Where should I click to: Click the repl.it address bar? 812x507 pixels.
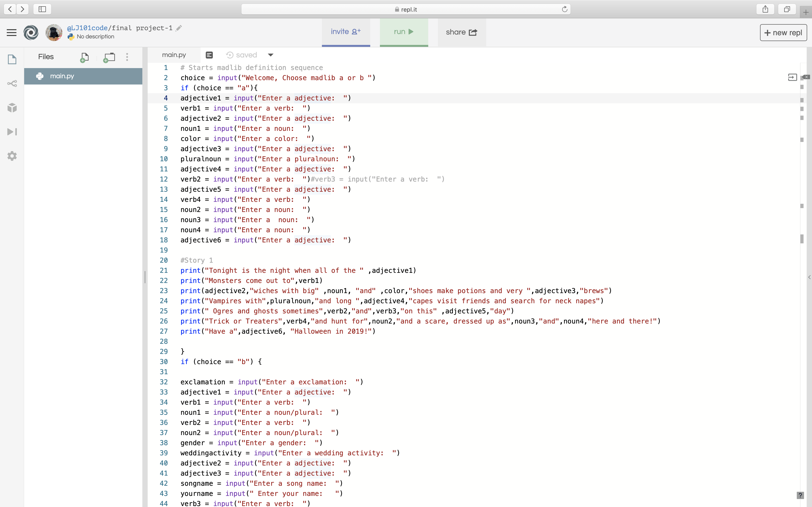point(406,9)
